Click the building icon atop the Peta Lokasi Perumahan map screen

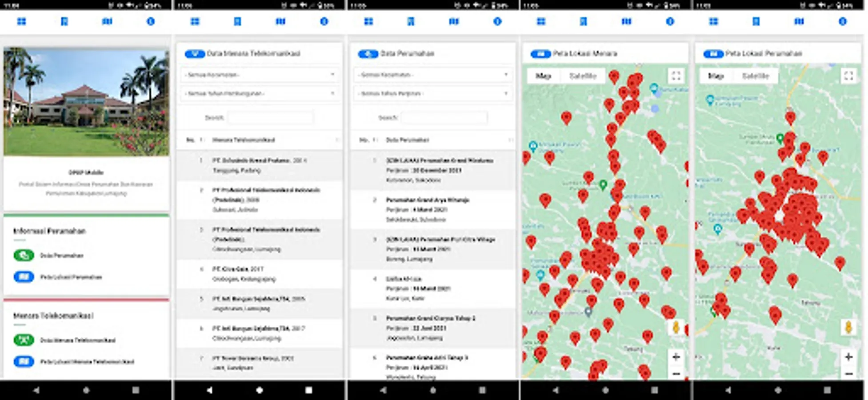(x=756, y=21)
